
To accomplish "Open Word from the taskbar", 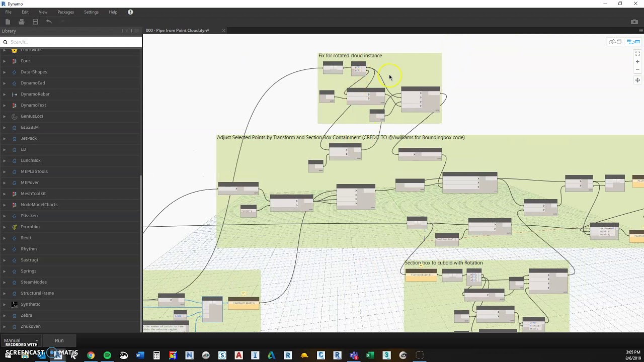I will pos(140,355).
